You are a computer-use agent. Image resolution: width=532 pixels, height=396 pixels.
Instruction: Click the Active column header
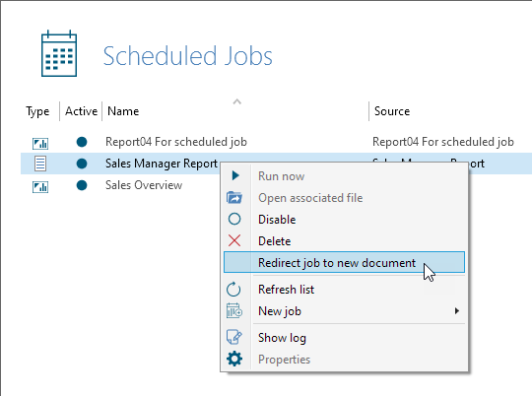(x=81, y=111)
